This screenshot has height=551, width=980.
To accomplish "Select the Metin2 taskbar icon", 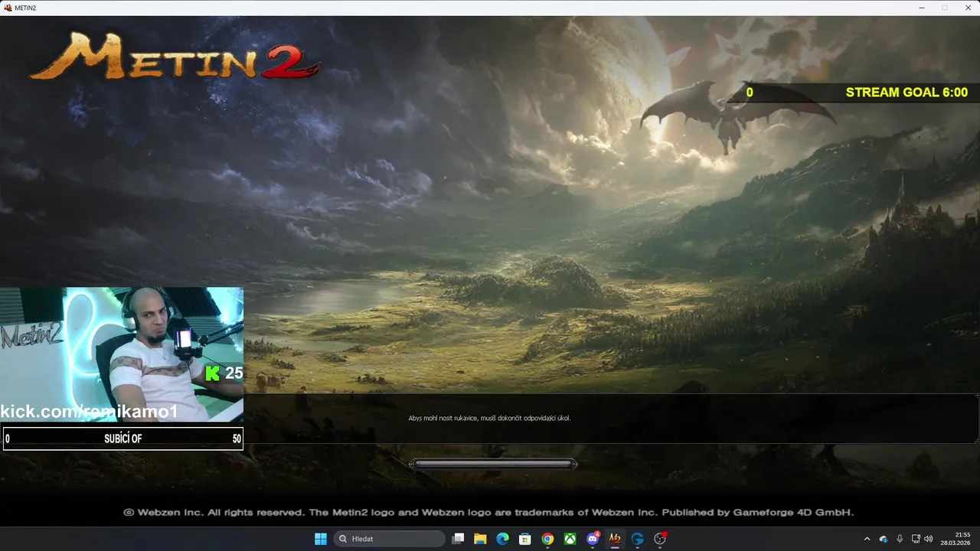I will click(x=615, y=539).
